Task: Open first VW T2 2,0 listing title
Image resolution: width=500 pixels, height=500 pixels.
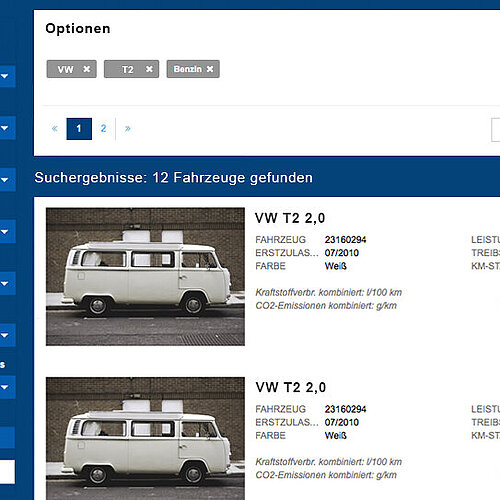Action: [290, 218]
